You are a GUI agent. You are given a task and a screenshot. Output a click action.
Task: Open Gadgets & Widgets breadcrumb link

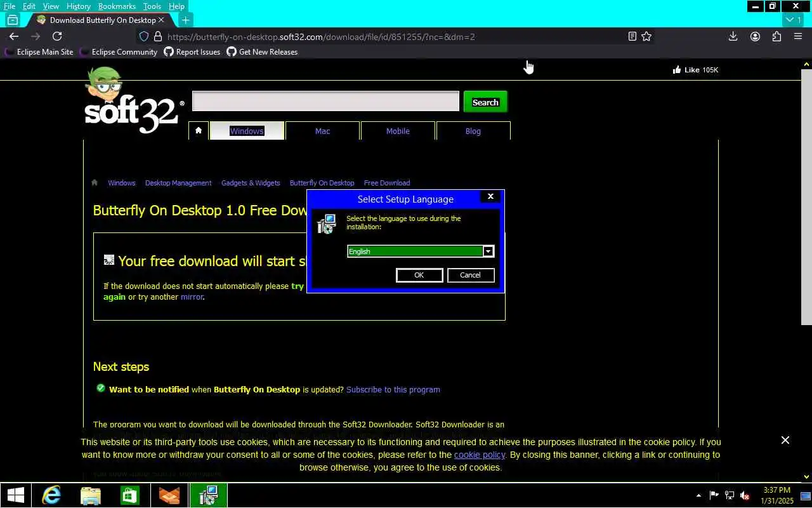pyautogui.click(x=251, y=183)
